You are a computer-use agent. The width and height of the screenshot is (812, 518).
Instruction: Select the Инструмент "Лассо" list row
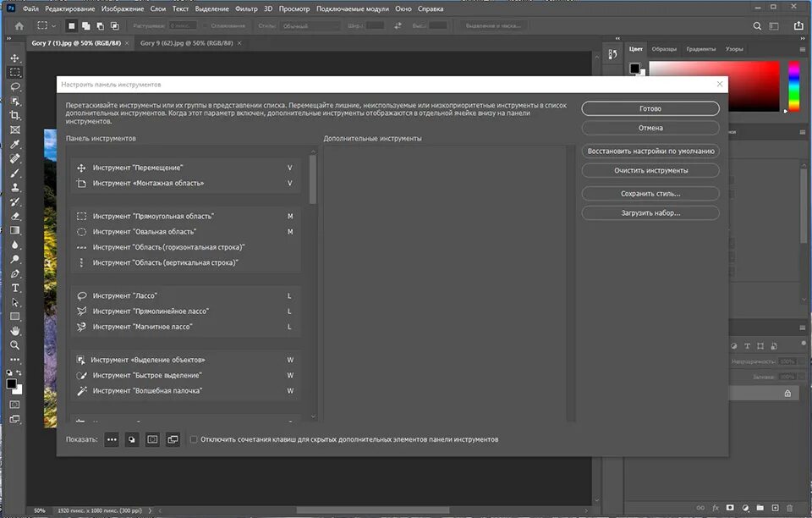point(186,295)
